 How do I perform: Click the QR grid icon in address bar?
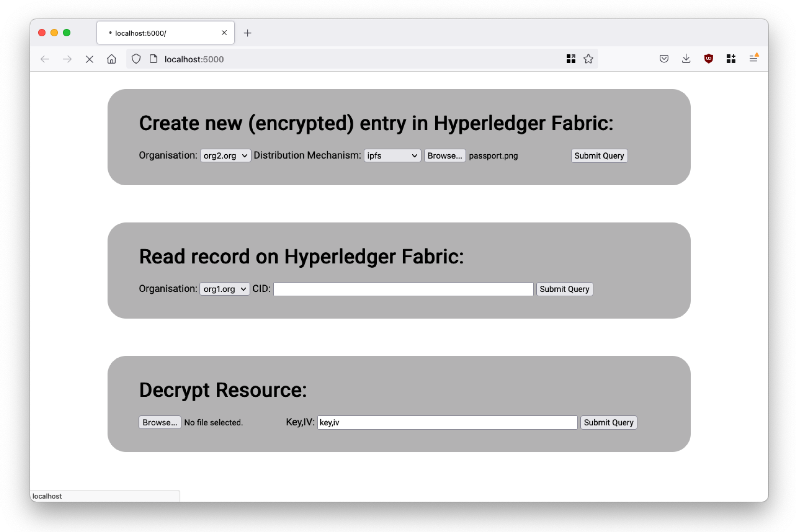click(x=571, y=59)
